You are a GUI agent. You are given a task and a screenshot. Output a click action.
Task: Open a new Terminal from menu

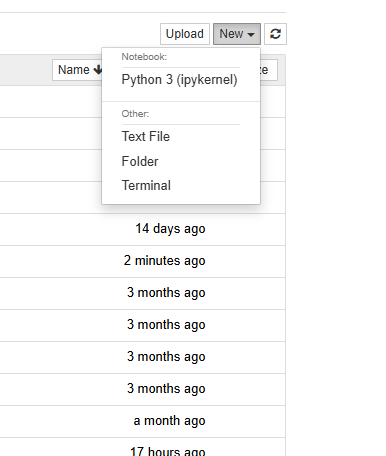[146, 185]
